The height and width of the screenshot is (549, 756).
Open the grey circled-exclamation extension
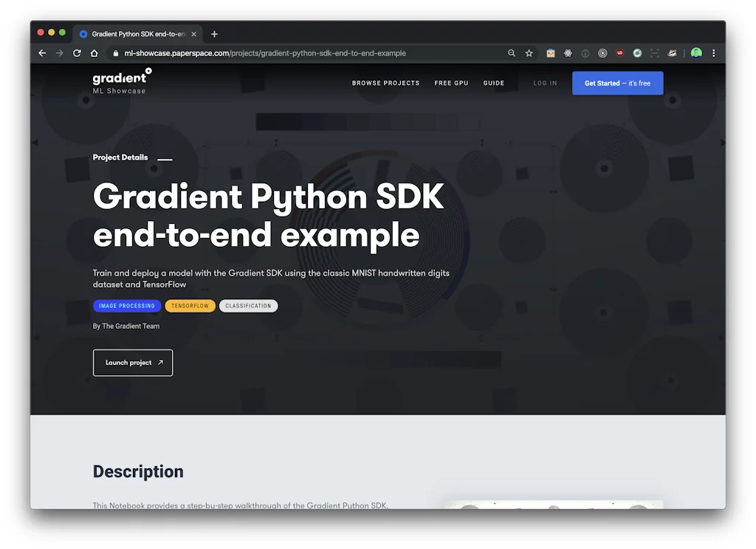pos(585,53)
